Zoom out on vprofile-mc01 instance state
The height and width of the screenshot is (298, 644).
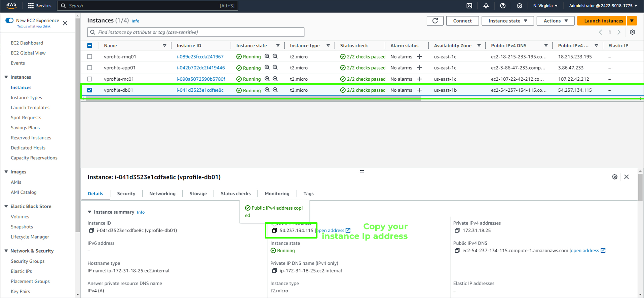pos(275,79)
